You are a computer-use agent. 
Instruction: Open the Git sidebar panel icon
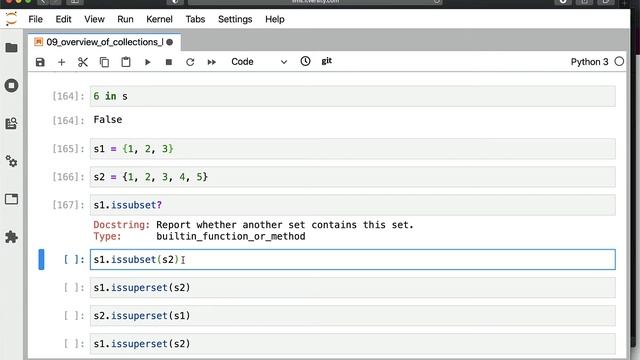coord(11,123)
